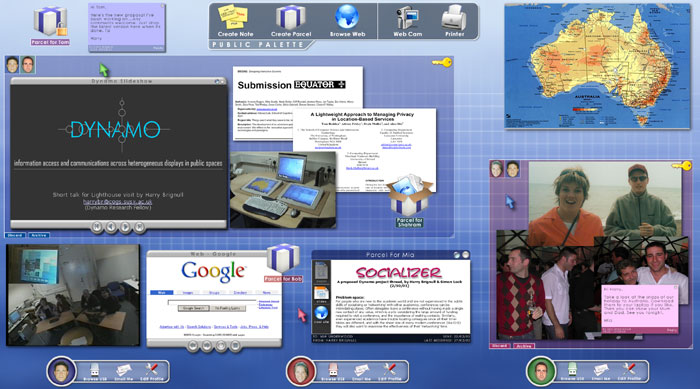Viewport: 700px width, 389px height.
Task: Click the forward button of the Web - Google window
Action: (207, 346)
